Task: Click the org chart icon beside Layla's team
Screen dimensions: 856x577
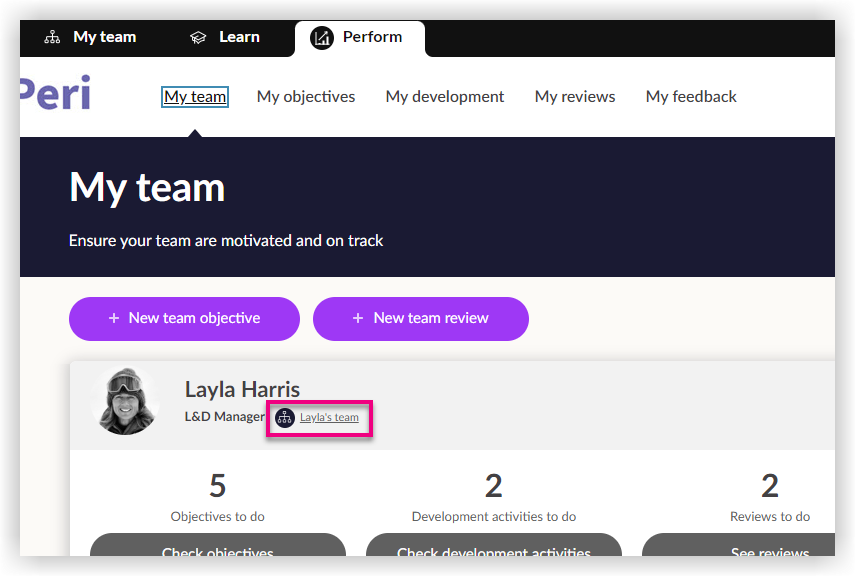Action: click(285, 418)
